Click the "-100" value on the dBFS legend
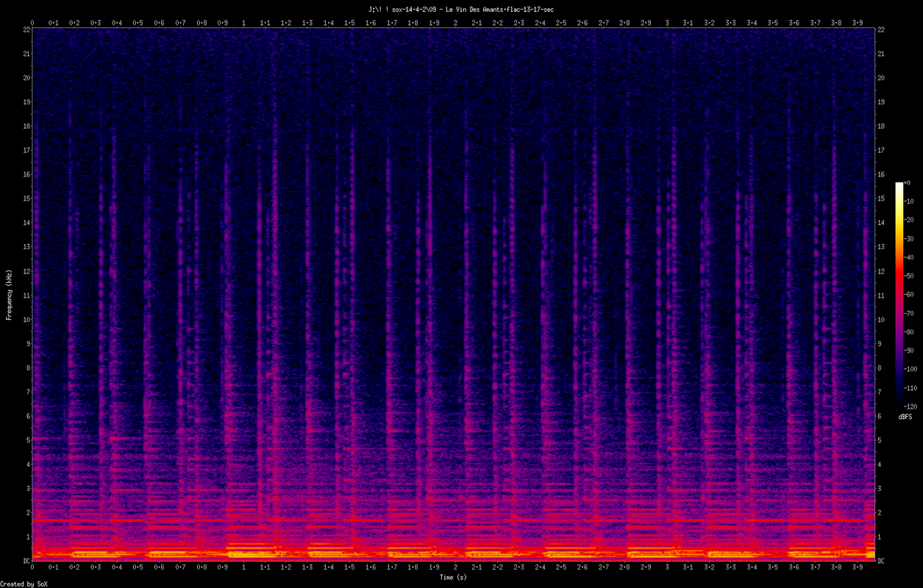Image resolution: width=923 pixels, height=588 pixels. point(912,369)
